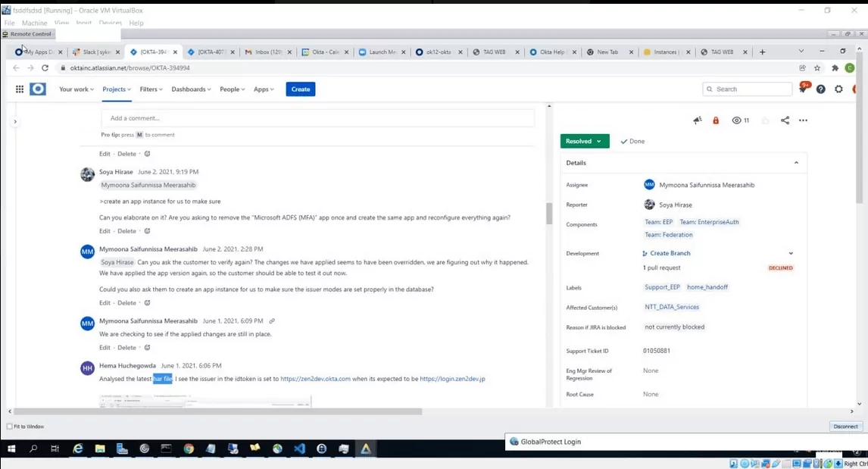The height and width of the screenshot is (469, 868).
Task: Expand the Development section chevron
Action: point(791,253)
